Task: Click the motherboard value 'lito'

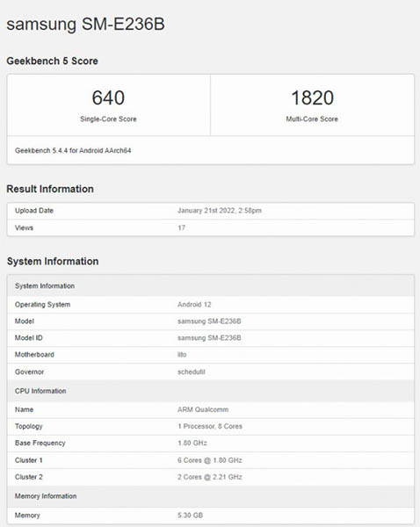Action: (x=182, y=355)
